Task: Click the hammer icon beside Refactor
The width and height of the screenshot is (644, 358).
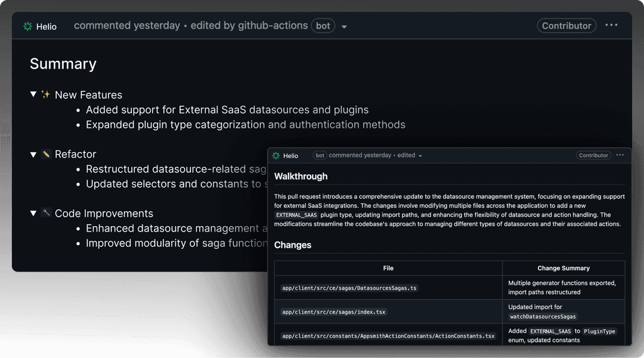Action: [47, 154]
